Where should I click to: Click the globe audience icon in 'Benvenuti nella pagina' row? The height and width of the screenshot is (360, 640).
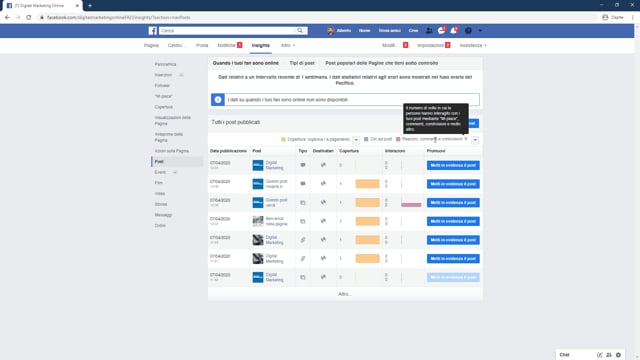point(323,221)
